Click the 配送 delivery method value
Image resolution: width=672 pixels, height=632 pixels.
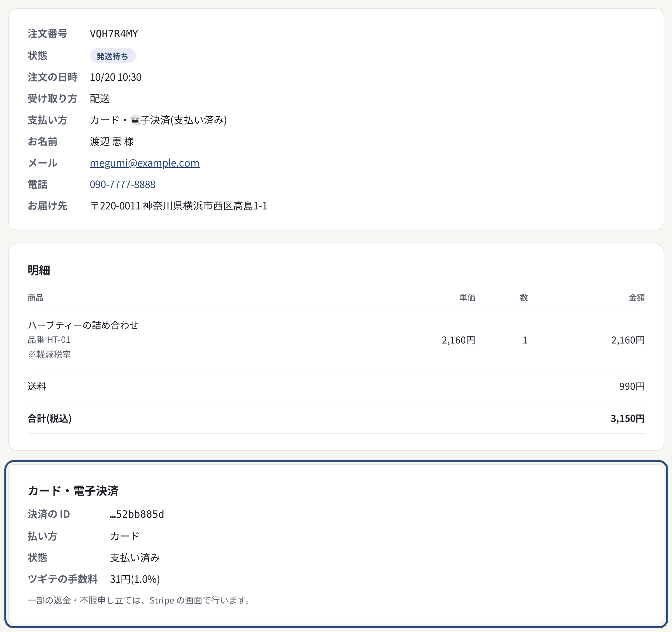pyautogui.click(x=100, y=99)
